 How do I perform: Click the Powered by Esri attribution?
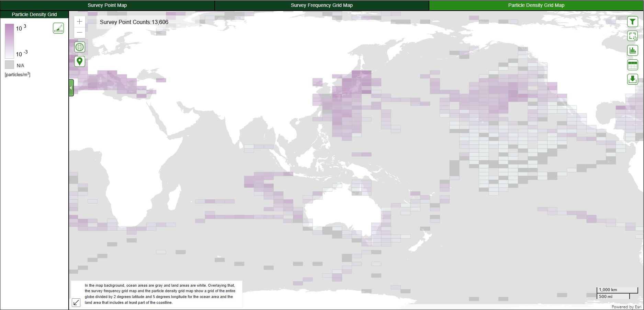[626, 307]
